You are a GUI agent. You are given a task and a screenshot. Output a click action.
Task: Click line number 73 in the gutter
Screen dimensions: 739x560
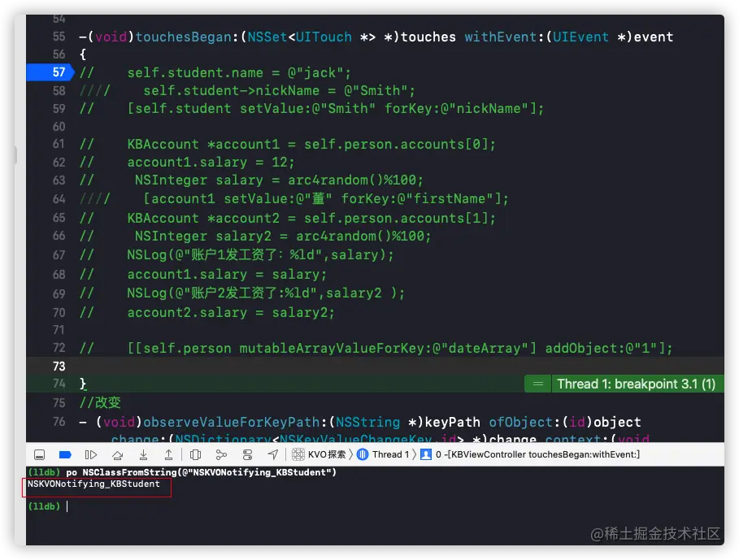click(x=59, y=366)
